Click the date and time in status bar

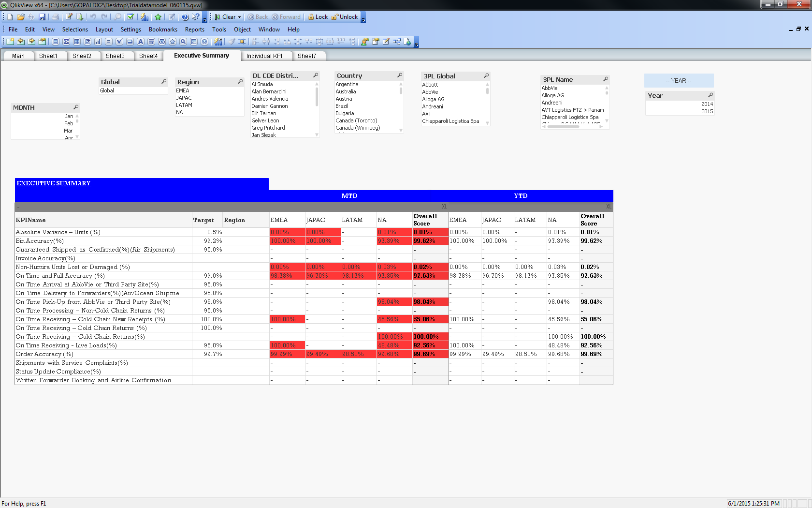click(754, 504)
